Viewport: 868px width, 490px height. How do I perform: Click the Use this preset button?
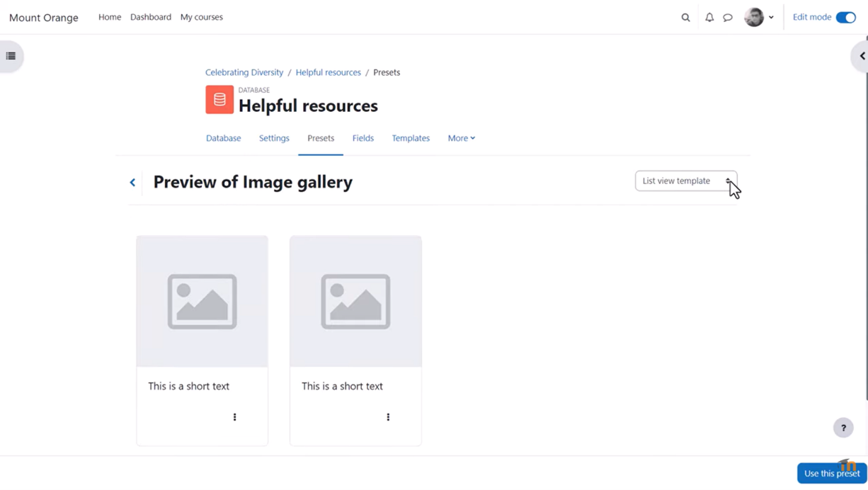pos(831,473)
